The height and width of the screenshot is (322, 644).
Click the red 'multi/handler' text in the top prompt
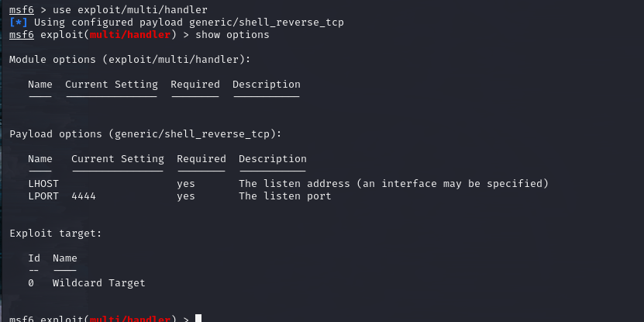(129, 35)
